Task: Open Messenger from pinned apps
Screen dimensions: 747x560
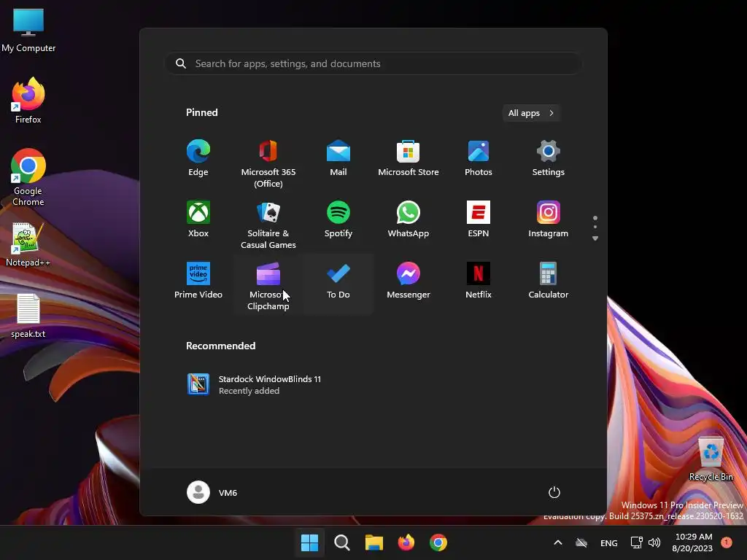Action: click(x=409, y=281)
